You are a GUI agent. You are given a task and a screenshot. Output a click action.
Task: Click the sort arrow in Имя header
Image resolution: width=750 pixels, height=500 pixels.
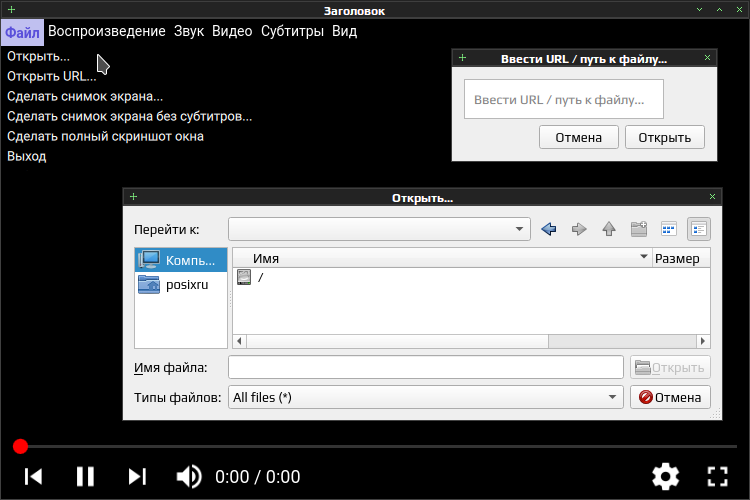pos(644,257)
